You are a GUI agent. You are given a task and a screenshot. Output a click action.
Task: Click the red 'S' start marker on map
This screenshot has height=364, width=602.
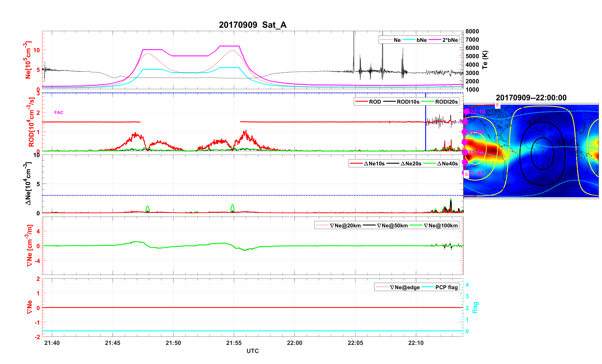coord(466,174)
